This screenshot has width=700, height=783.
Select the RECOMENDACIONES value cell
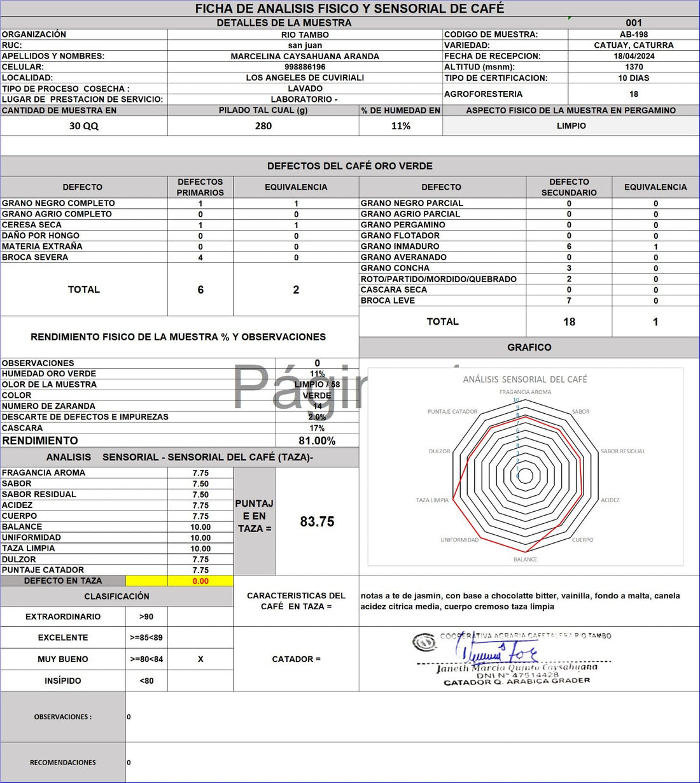click(x=411, y=762)
